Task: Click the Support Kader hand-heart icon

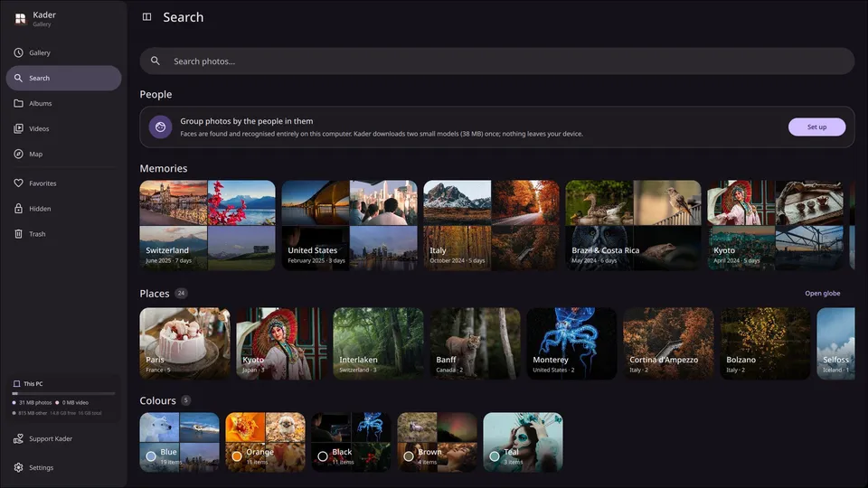Action: 18,439
